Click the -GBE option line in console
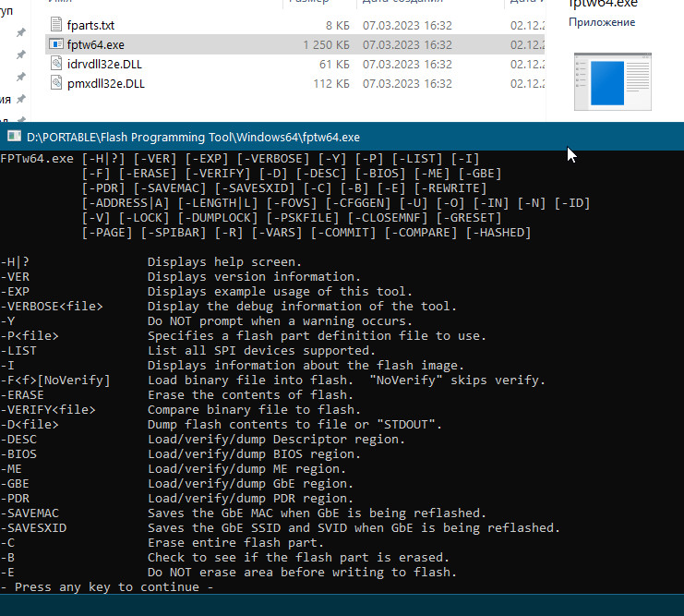This screenshot has height=616, width=684. click(176, 483)
